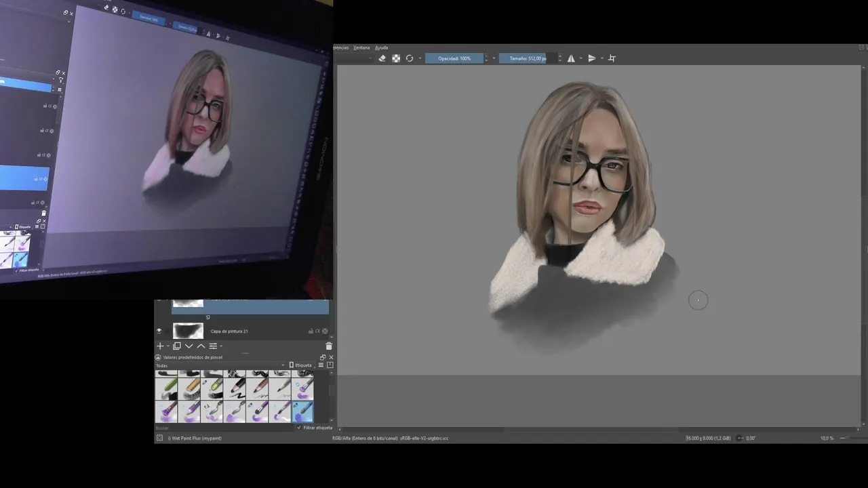
Task: Reload the original brush preset
Action: coord(410,58)
